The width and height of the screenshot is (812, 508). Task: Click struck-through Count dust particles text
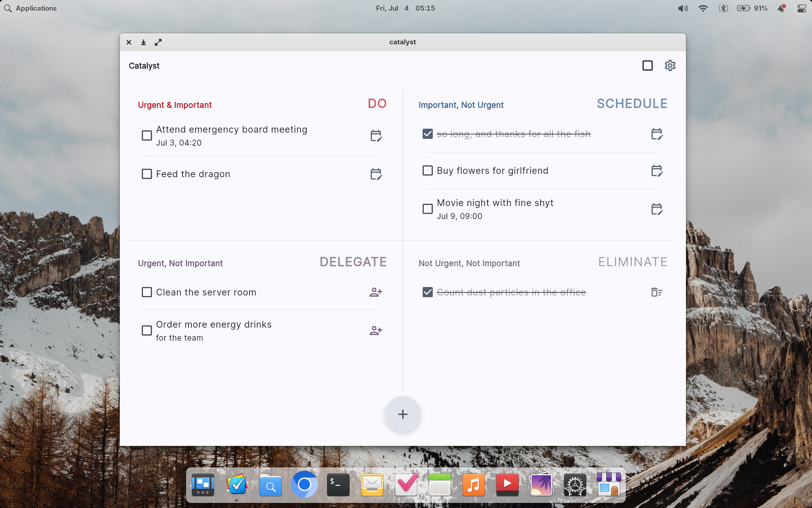pos(511,292)
